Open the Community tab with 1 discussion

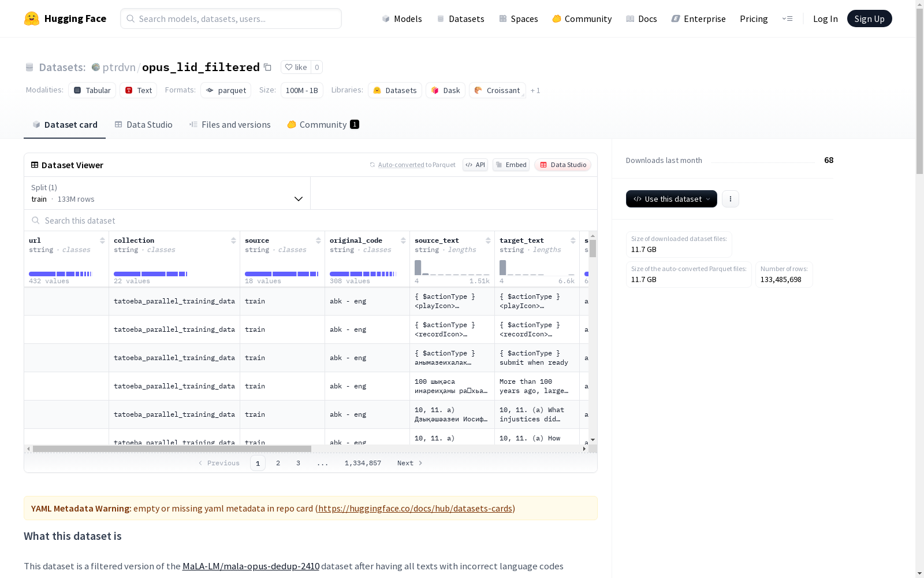pos(323,125)
